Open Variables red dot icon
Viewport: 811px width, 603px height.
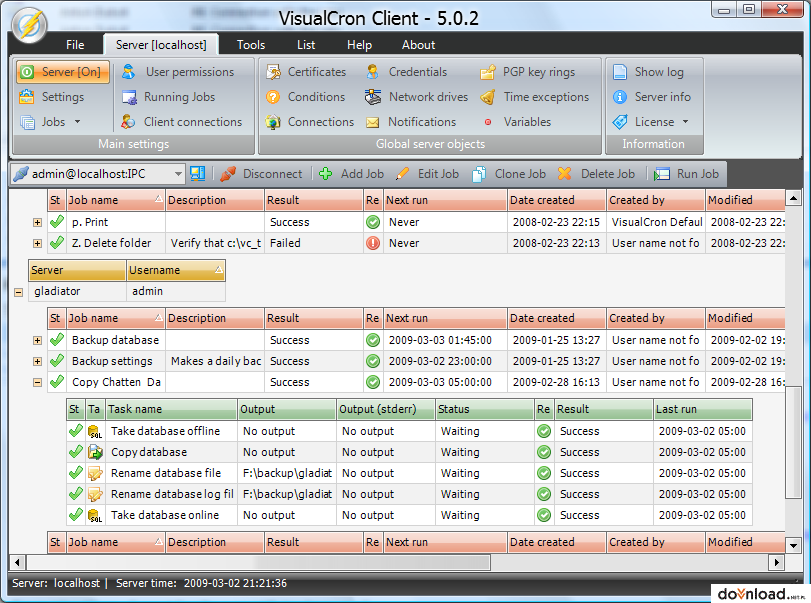pos(488,122)
